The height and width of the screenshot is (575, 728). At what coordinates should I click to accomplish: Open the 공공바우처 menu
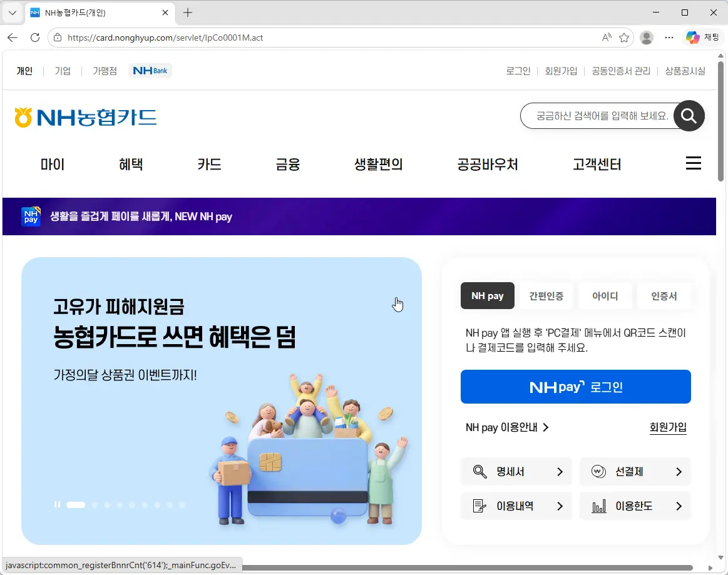tap(488, 164)
